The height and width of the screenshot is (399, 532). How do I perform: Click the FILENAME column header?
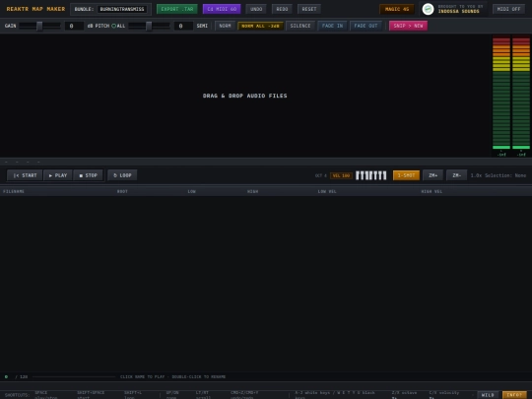(x=14, y=191)
